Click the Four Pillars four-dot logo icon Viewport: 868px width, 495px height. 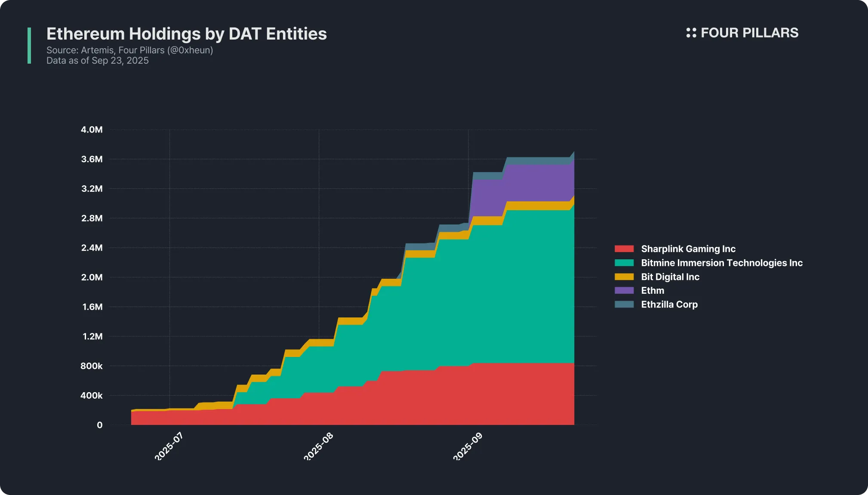[691, 33]
